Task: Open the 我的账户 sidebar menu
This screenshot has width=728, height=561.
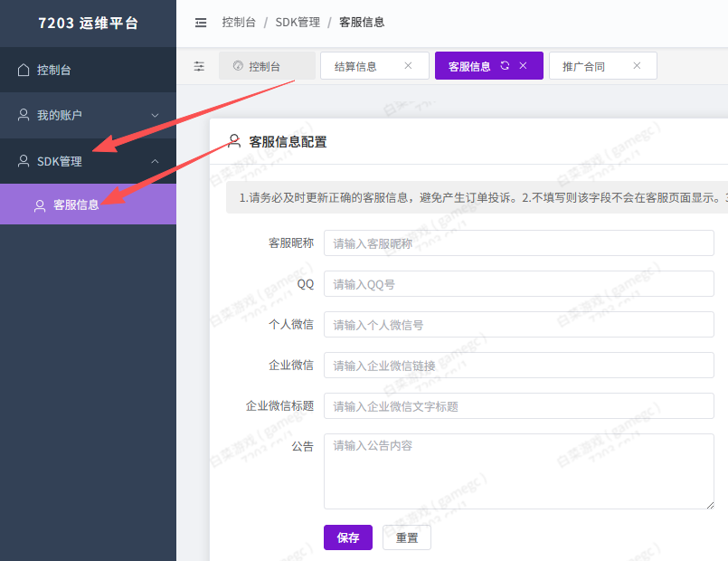Action: [x=89, y=115]
